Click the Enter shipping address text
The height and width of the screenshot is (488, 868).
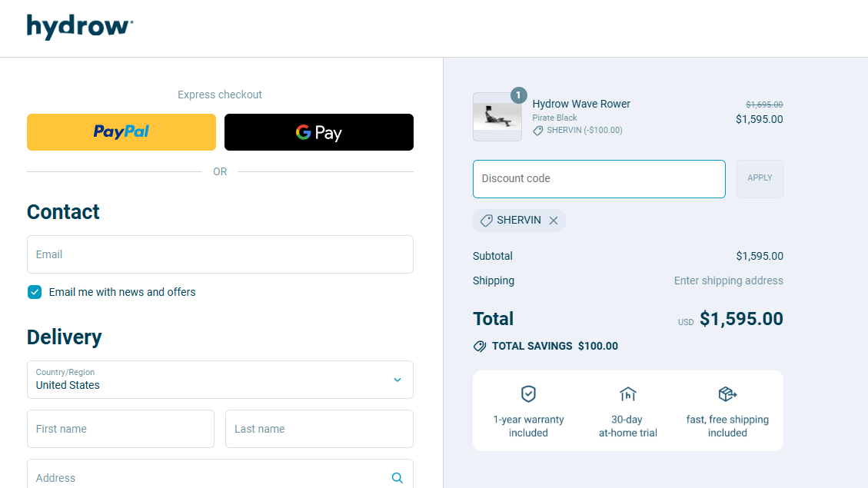point(729,281)
